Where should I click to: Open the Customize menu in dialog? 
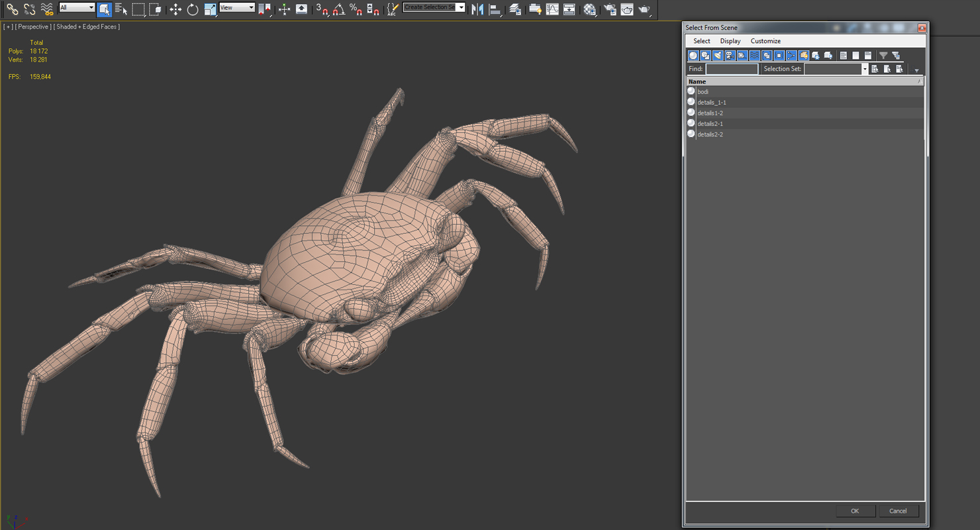[765, 41]
